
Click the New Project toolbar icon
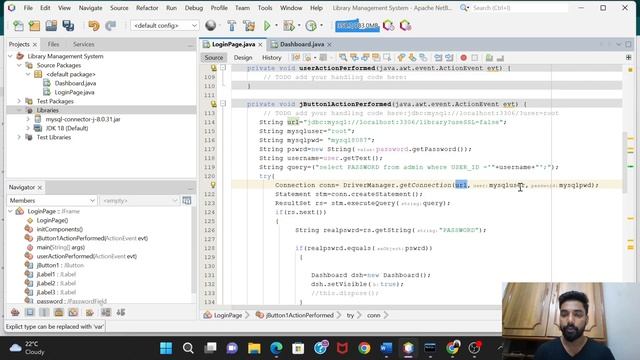tap(34, 26)
